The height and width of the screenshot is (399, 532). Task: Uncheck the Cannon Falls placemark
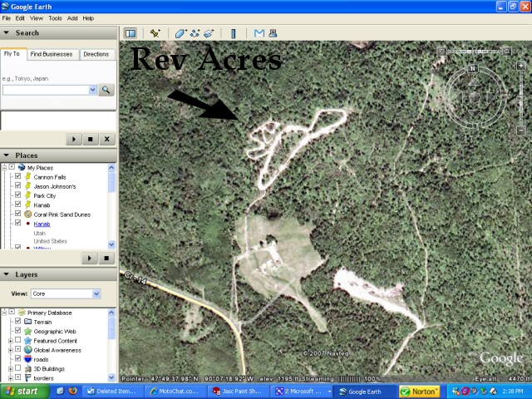pyautogui.click(x=18, y=176)
